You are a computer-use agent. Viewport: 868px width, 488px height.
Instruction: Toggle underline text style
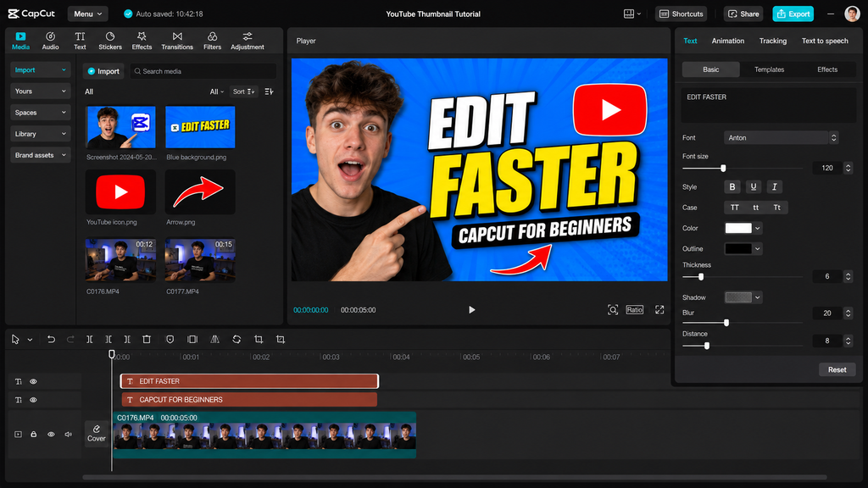pos(753,187)
